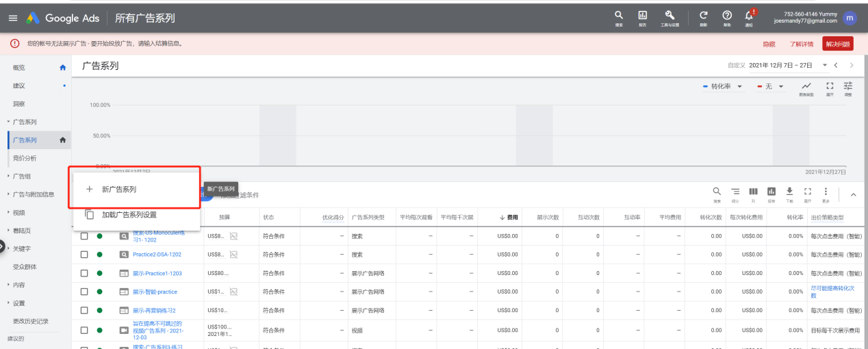Open the 转化率 metric dropdown
The image size is (868, 349).
(723, 86)
